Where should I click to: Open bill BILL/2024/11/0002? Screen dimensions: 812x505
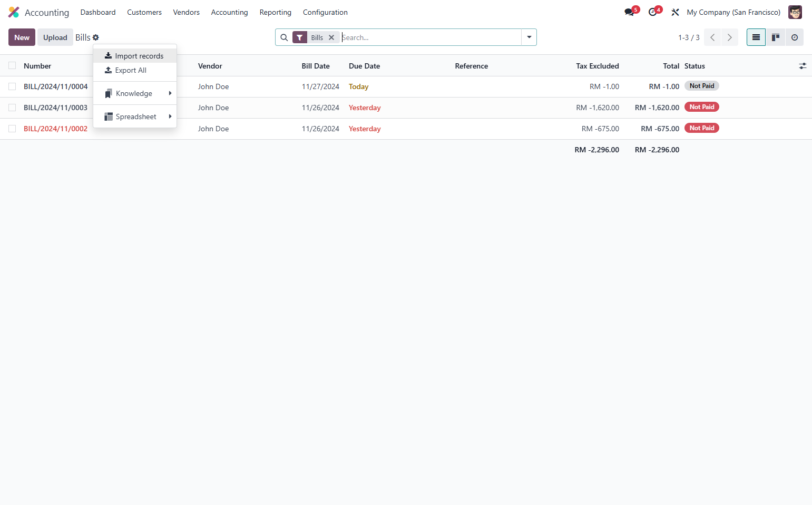click(x=55, y=129)
